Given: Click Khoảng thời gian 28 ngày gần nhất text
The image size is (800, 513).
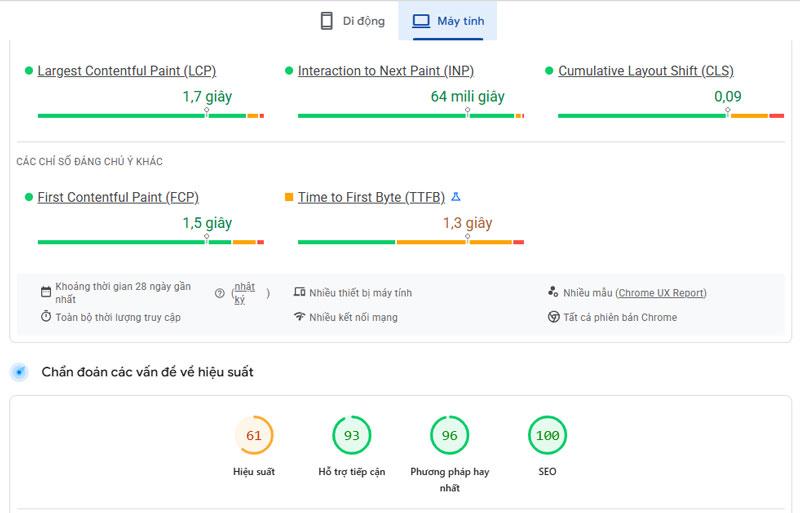Looking at the screenshot, I should pyautogui.click(x=123, y=293).
